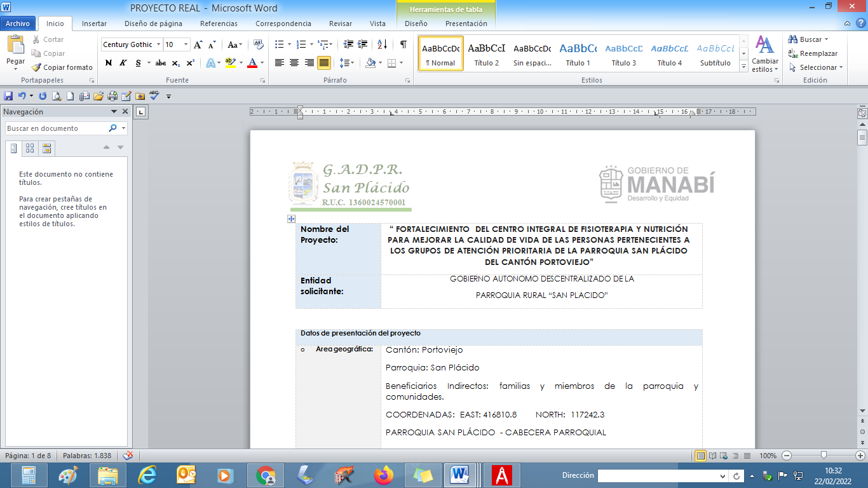Open the Insertar ribbon tab
This screenshot has height=488, width=868.
94,24
